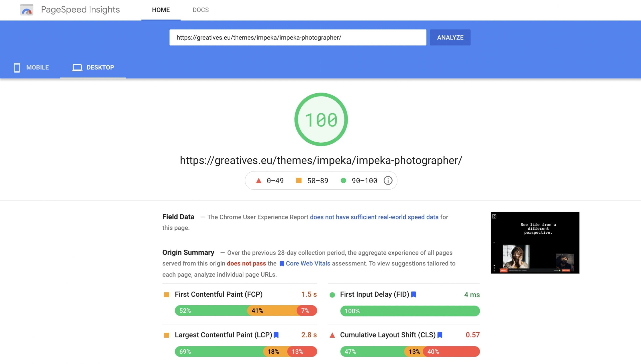Click the bookmark icon before Core Web Vitals
Viewport: 641px width, 364px height.
point(281,263)
